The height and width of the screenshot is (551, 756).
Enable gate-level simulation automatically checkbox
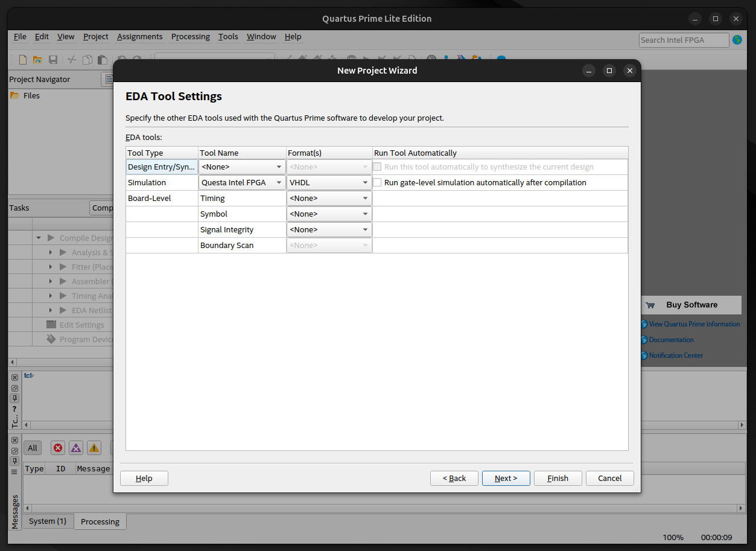click(378, 182)
